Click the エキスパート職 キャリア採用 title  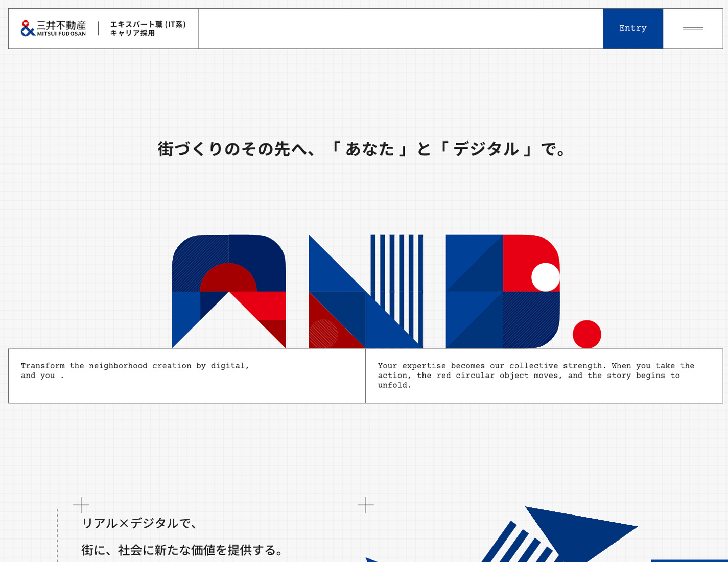148,29
